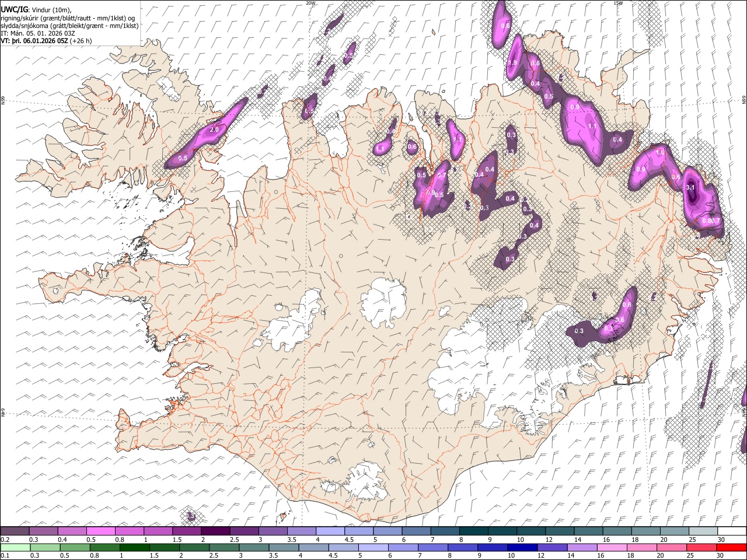Click bottom-row pale green swatch between 0.1 and 0.3
Screen dimensions: 747x560
click(x=15, y=547)
